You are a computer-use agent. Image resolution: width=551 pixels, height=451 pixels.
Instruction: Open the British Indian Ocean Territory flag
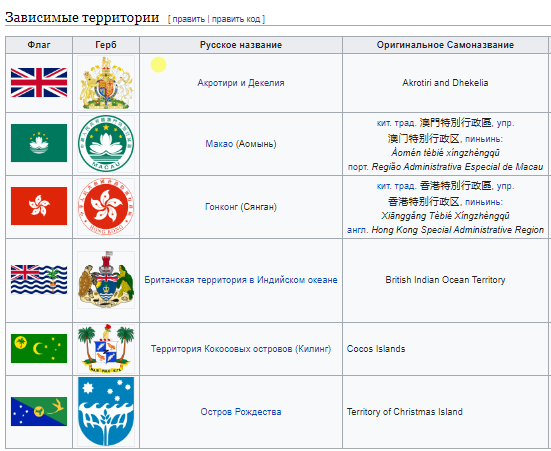(x=39, y=279)
